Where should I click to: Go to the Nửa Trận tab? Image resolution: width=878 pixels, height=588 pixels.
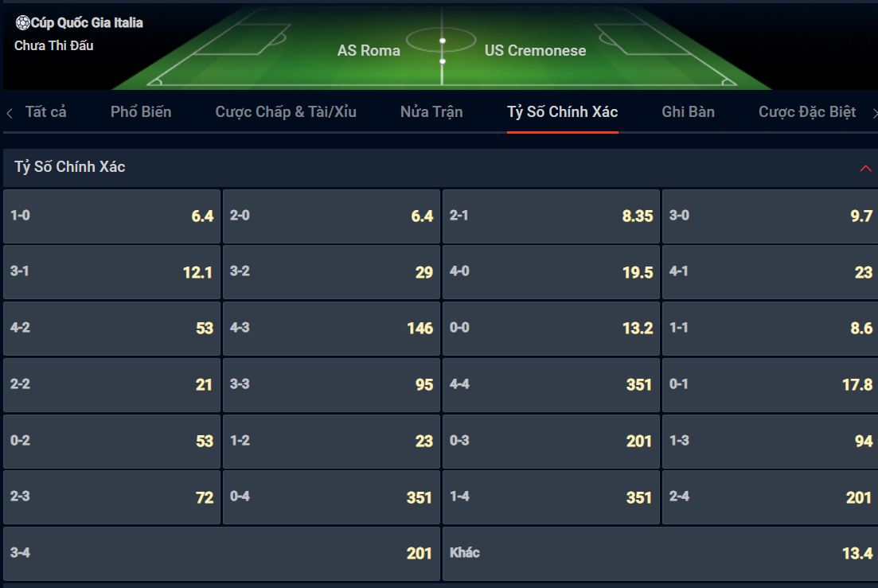431,112
